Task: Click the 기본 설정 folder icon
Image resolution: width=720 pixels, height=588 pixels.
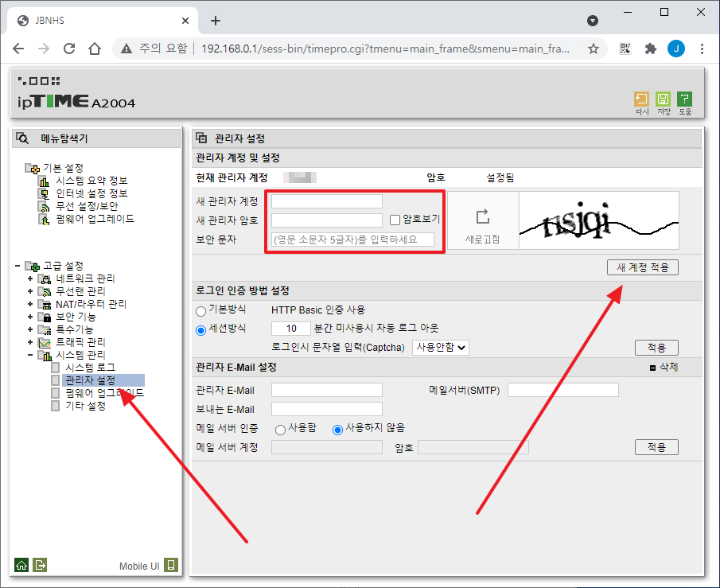Action: pyautogui.click(x=32, y=169)
